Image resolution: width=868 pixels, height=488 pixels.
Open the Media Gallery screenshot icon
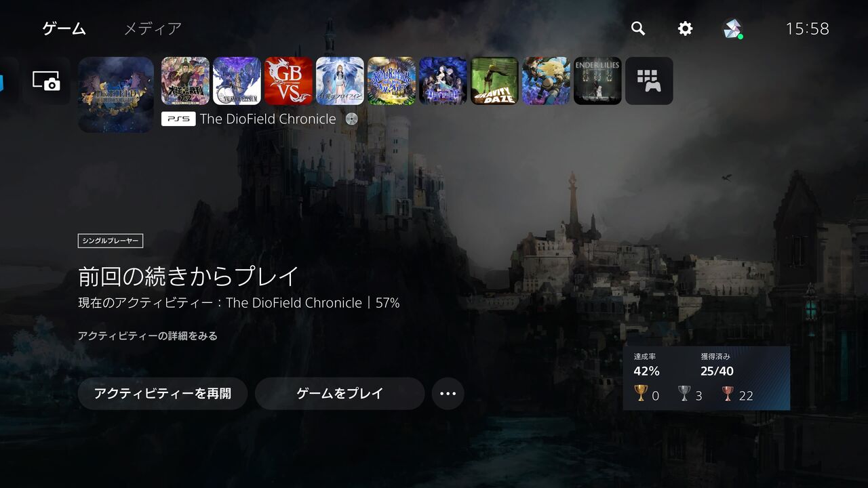click(x=46, y=81)
